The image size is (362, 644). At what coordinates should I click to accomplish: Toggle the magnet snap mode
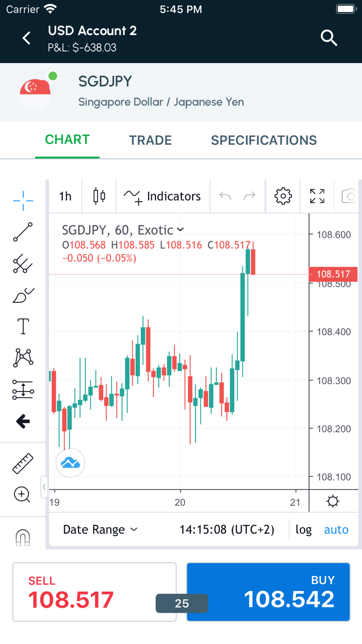[23, 538]
